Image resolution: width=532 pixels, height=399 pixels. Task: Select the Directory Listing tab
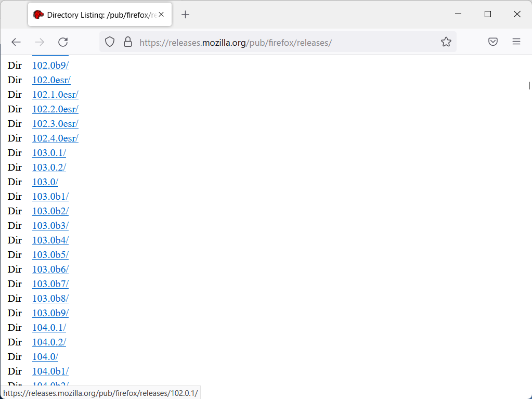pos(100,15)
